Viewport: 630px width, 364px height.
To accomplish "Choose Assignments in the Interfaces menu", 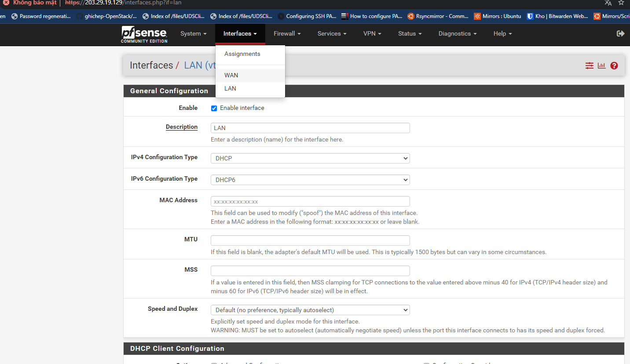I will pyautogui.click(x=242, y=54).
